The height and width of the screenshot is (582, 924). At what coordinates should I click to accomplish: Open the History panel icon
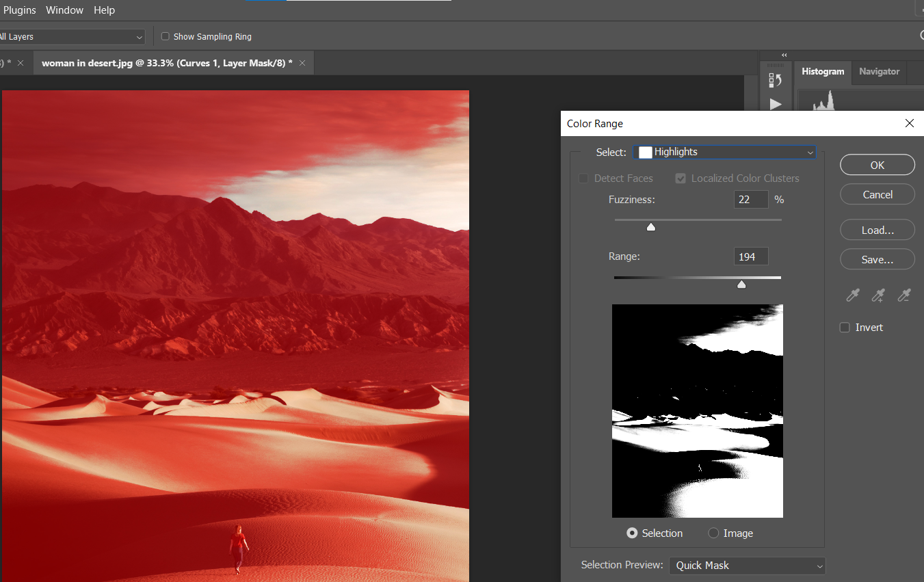point(775,79)
